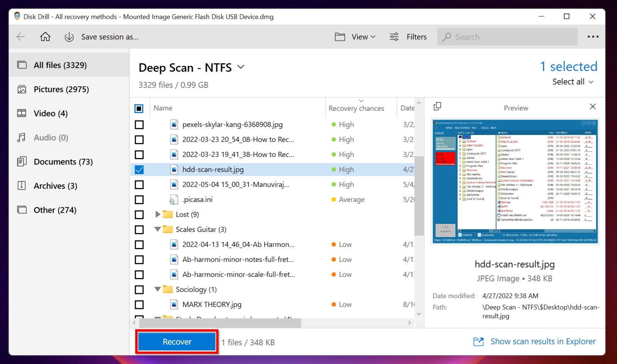Toggle the select-all checkbox in the header

[139, 108]
